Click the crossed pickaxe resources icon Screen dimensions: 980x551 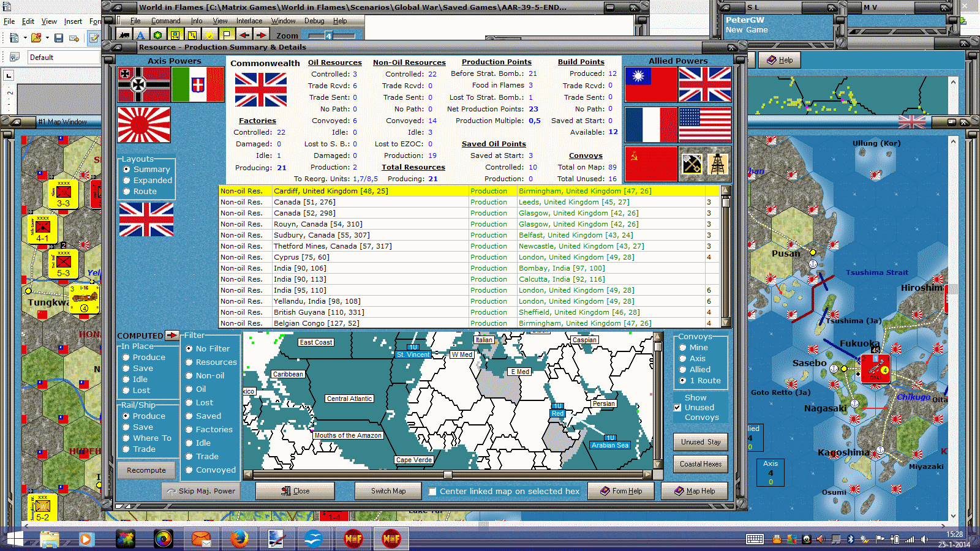pyautogui.click(x=692, y=163)
